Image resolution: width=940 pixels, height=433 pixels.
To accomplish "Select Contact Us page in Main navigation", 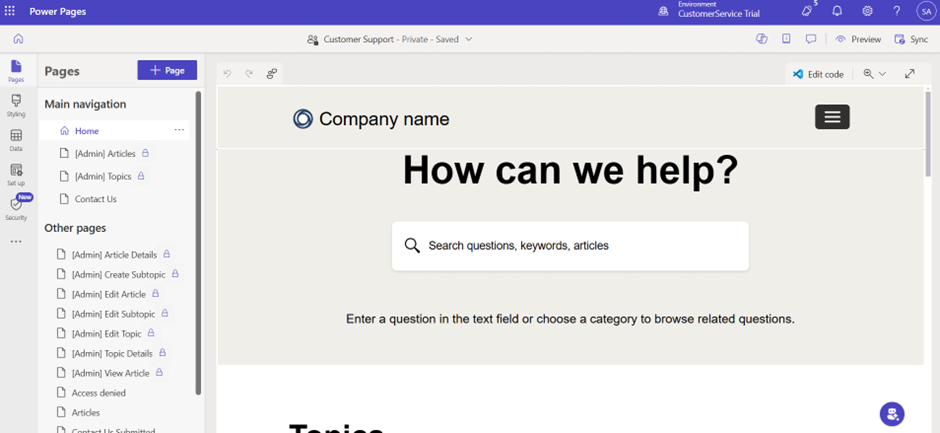I will [95, 199].
